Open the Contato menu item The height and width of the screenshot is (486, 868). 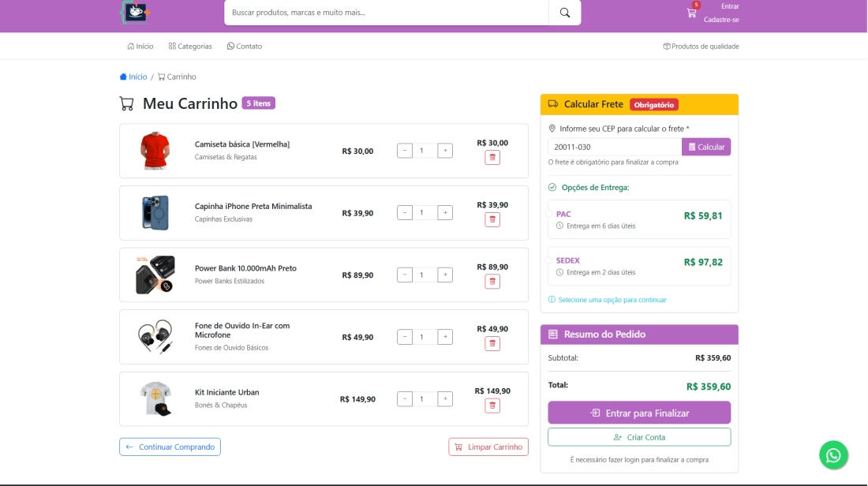[245, 46]
